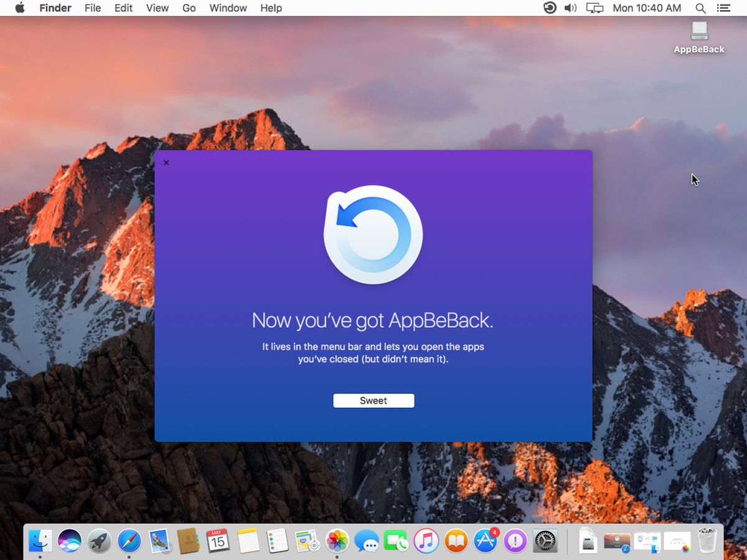Open the Go menu

[189, 8]
